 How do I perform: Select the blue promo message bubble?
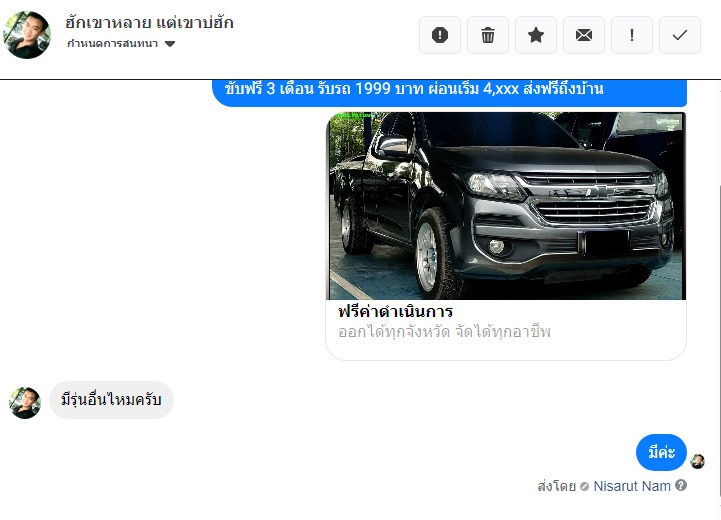tap(449, 92)
